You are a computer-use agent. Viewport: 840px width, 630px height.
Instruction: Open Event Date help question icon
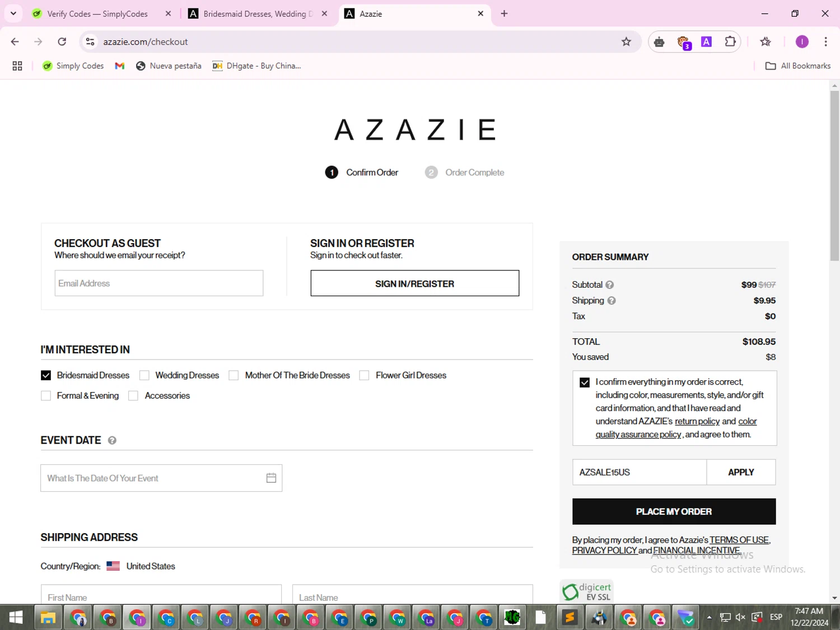pos(112,441)
